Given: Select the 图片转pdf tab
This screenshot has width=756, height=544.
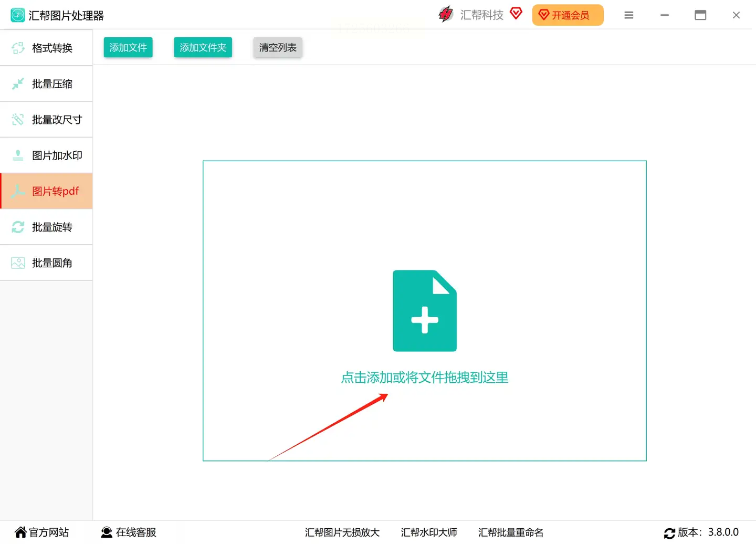Looking at the screenshot, I should [47, 191].
